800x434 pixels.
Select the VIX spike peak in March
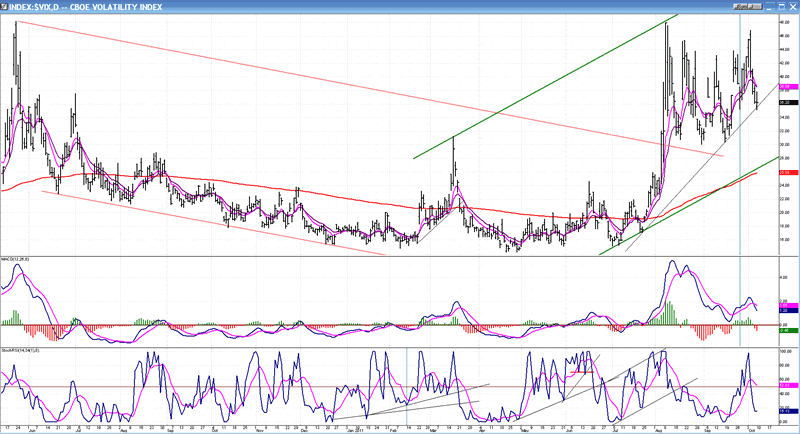click(x=453, y=139)
